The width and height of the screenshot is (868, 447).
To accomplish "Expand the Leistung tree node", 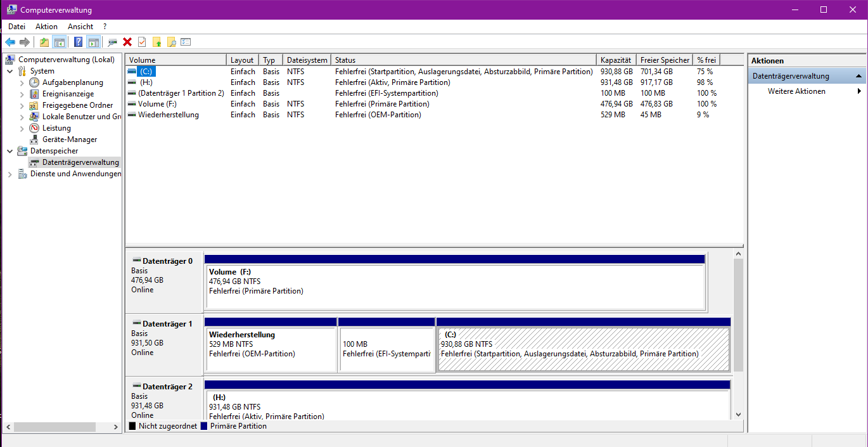I will pos(22,128).
